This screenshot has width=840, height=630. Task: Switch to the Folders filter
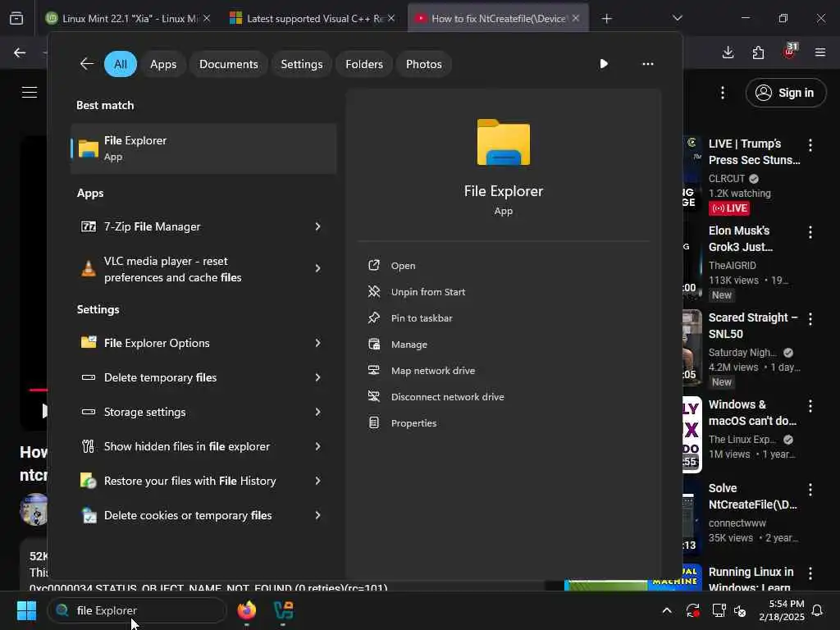point(364,64)
